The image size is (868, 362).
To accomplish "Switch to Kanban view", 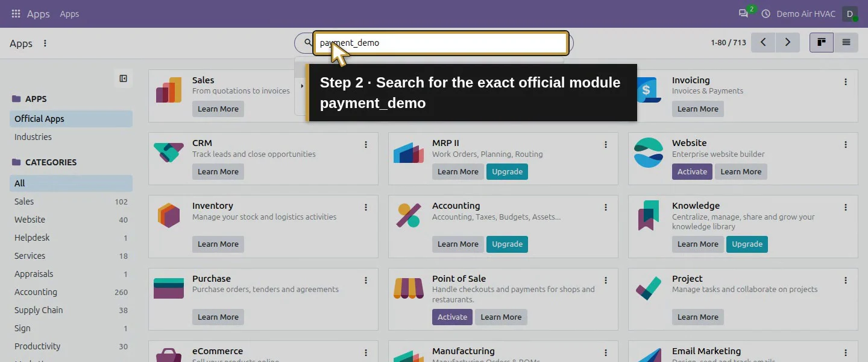I will 822,42.
